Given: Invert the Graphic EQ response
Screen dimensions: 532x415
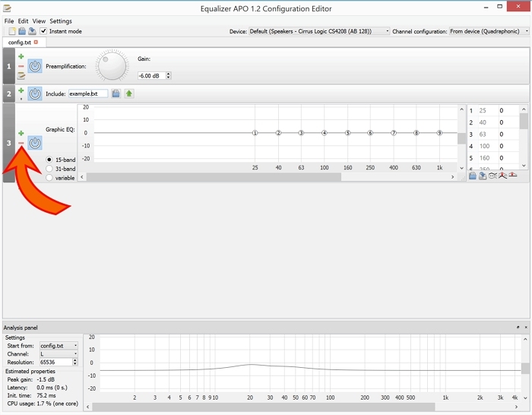Looking at the screenshot, I should click(492, 176).
